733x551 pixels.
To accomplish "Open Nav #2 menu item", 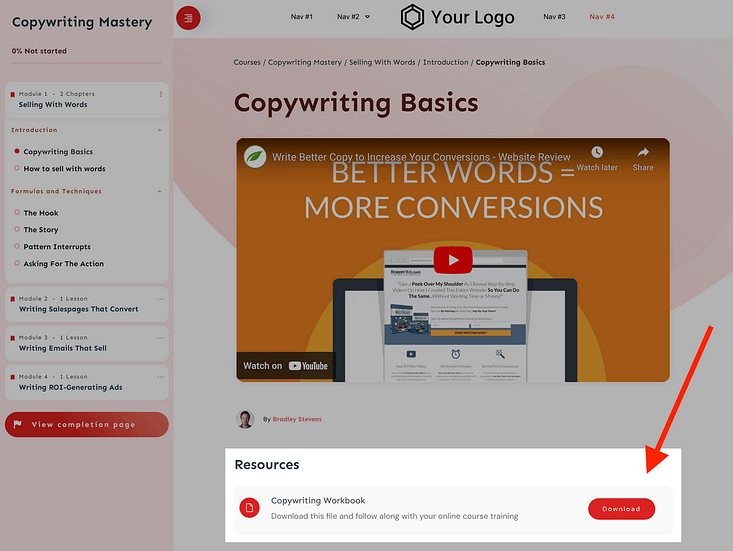I will point(348,17).
